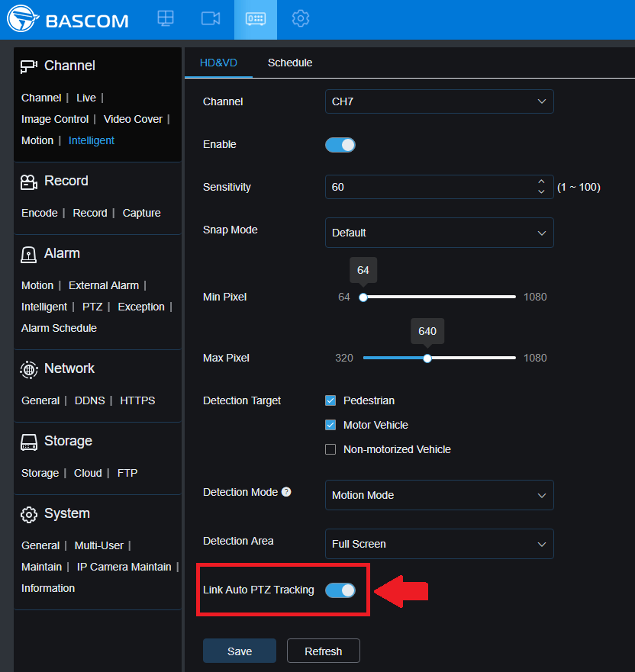Screen dimensions: 635x672
Task: Decrease Sensitivity with the down arrow
Action: click(542, 191)
